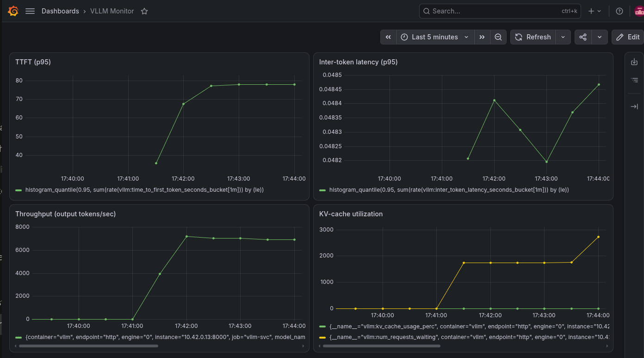Click green color swatch of TTFT legend
644x358 pixels.
19,190
